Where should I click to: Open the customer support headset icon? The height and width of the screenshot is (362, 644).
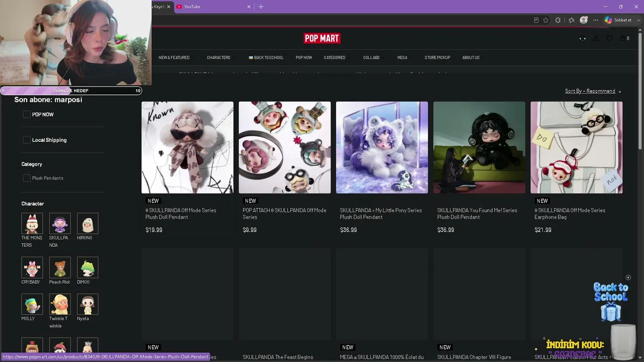583,39
